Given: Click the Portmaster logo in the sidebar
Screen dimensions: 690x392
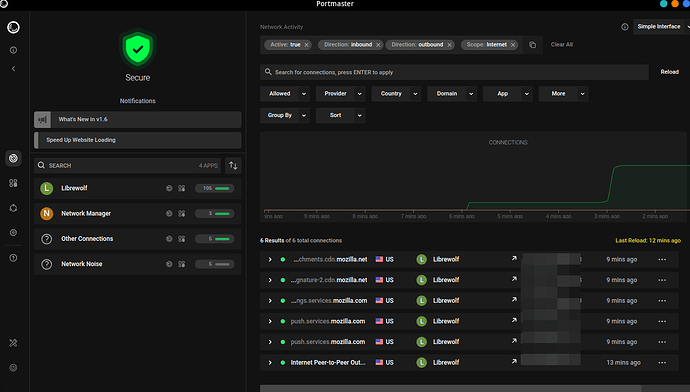Looking at the screenshot, I should pyautogui.click(x=13, y=27).
